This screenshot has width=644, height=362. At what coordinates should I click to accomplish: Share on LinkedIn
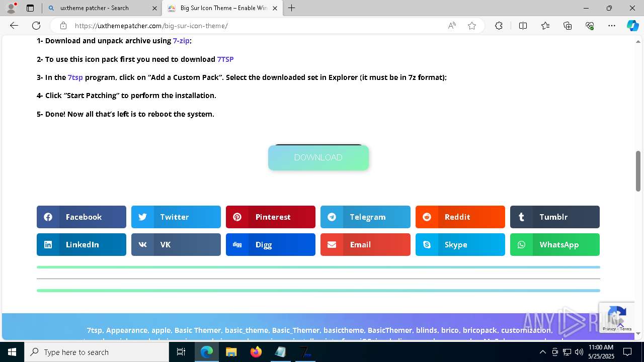click(82, 245)
